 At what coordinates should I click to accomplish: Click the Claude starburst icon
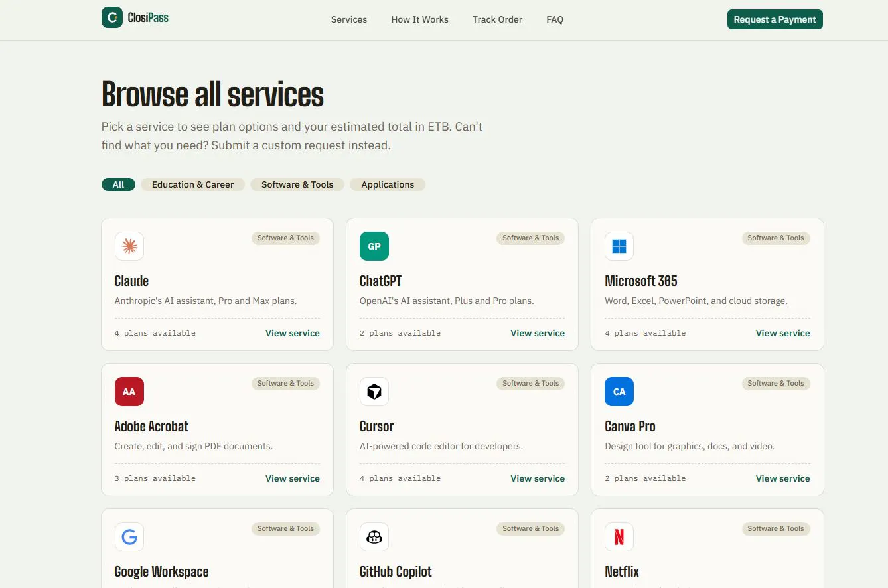point(129,246)
